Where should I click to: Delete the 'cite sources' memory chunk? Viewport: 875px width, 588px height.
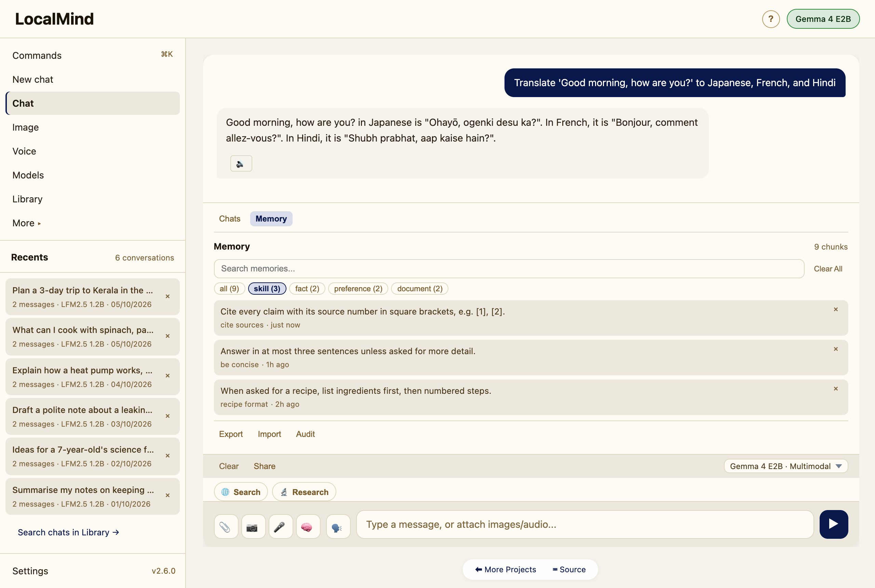click(x=836, y=309)
